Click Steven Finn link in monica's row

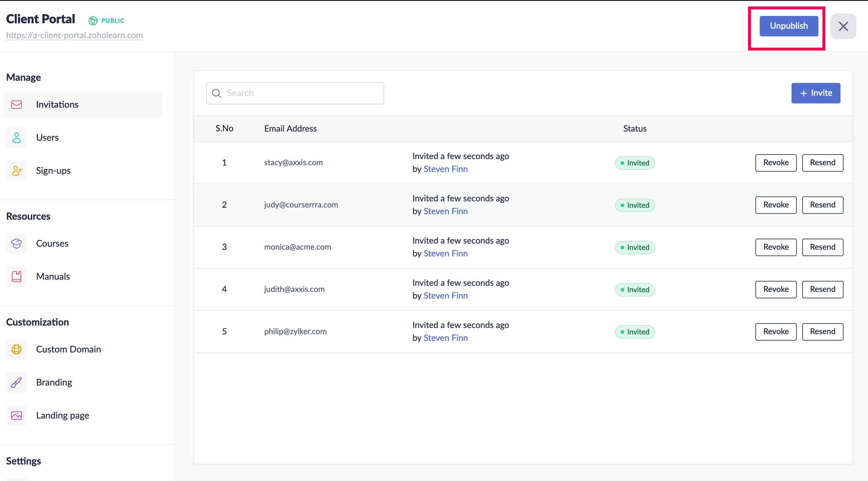445,253
